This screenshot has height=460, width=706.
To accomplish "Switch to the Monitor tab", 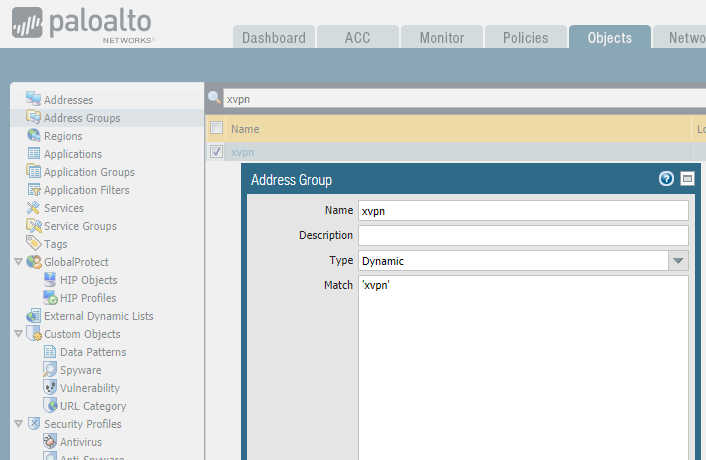I will point(441,38).
